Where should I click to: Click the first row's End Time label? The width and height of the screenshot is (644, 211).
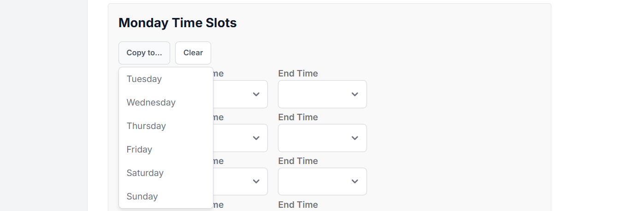(298, 74)
